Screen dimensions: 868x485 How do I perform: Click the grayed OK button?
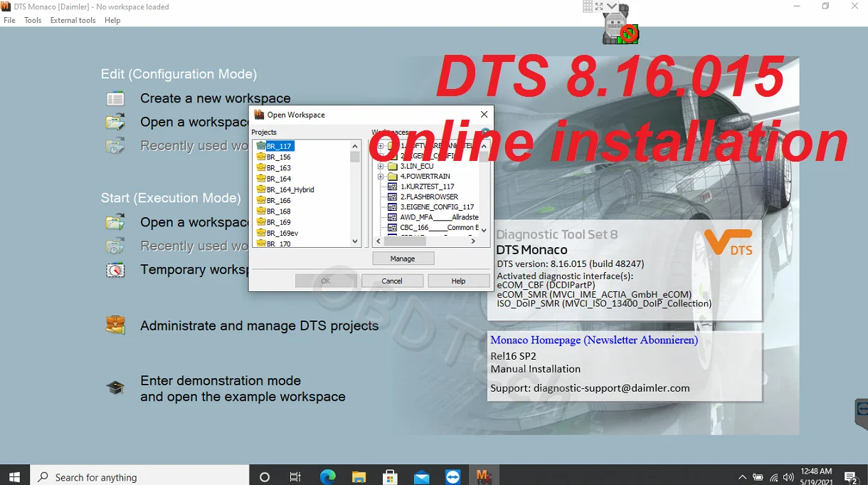tap(326, 281)
